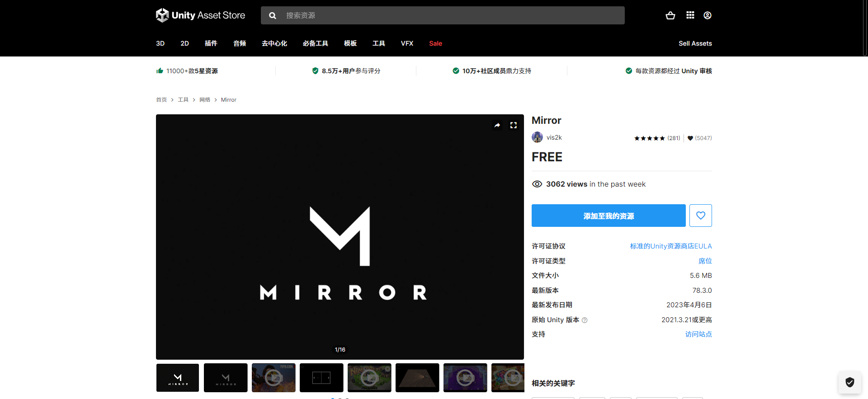Click the star rating (281)

pyautogui.click(x=657, y=138)
